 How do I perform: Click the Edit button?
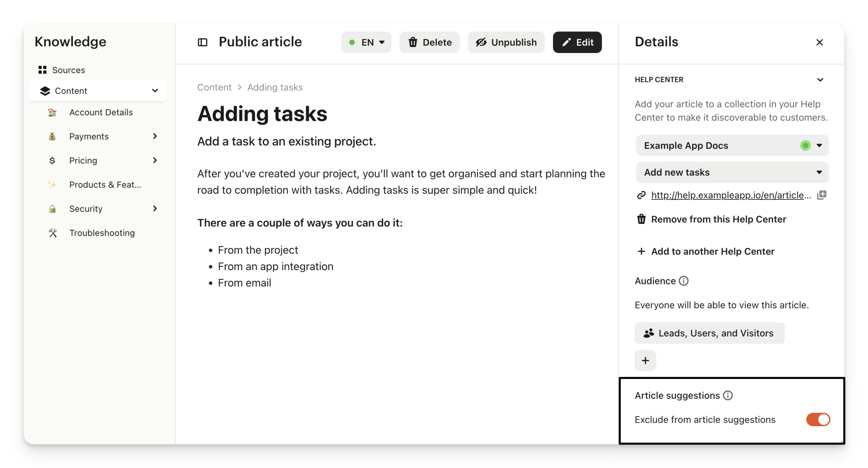[577, 43]
